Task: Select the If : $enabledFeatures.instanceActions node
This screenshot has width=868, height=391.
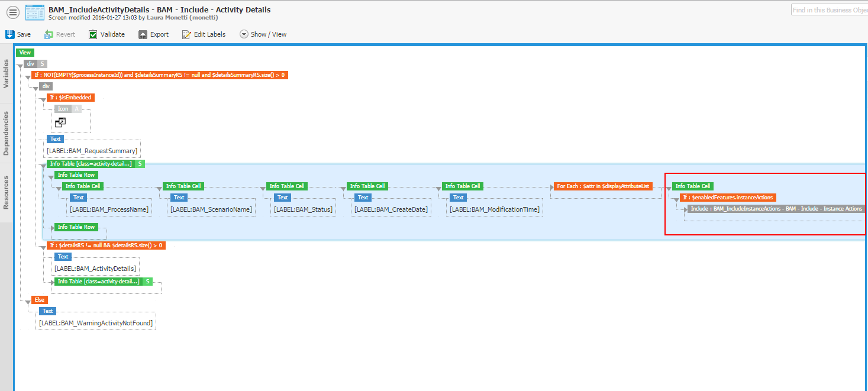Action: [x=728, y=198]
